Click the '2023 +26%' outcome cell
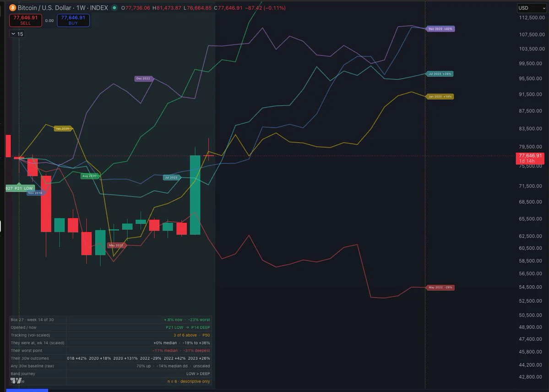This screenshot has width=549, height=392. click(x=199, y=359)
